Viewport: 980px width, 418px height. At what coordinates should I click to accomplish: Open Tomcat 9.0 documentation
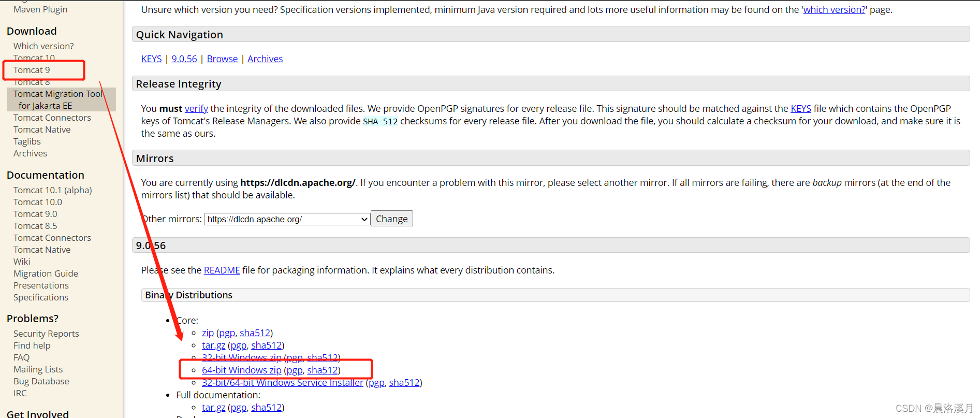(x=35, y=214)
